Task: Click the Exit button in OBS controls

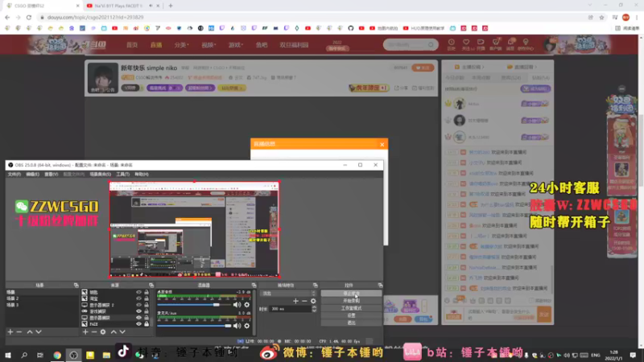Action: click(351, 323)
